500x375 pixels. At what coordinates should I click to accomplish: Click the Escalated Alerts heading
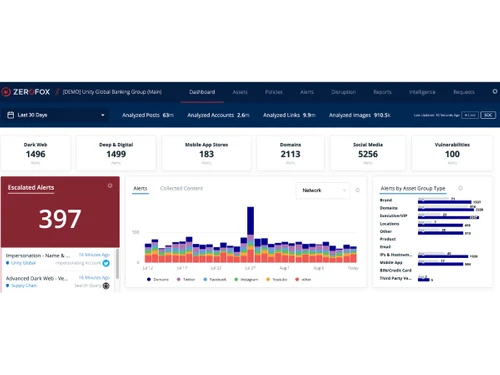coord(31,188)
